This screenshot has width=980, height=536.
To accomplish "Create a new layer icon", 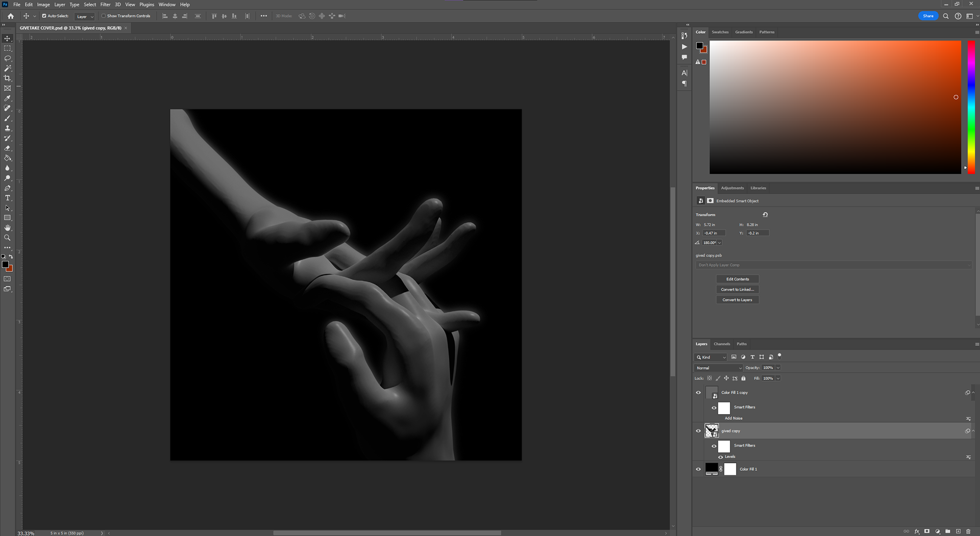I will coord(958,531).
